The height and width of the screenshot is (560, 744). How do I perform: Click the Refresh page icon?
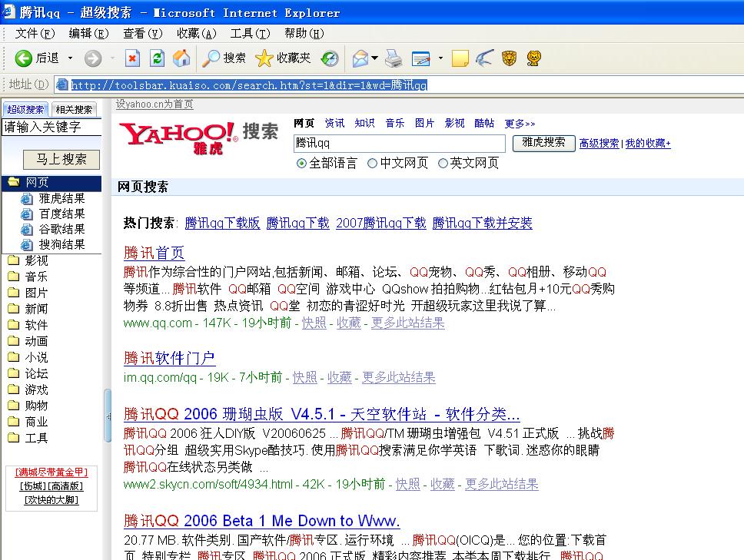click(157, 58)
